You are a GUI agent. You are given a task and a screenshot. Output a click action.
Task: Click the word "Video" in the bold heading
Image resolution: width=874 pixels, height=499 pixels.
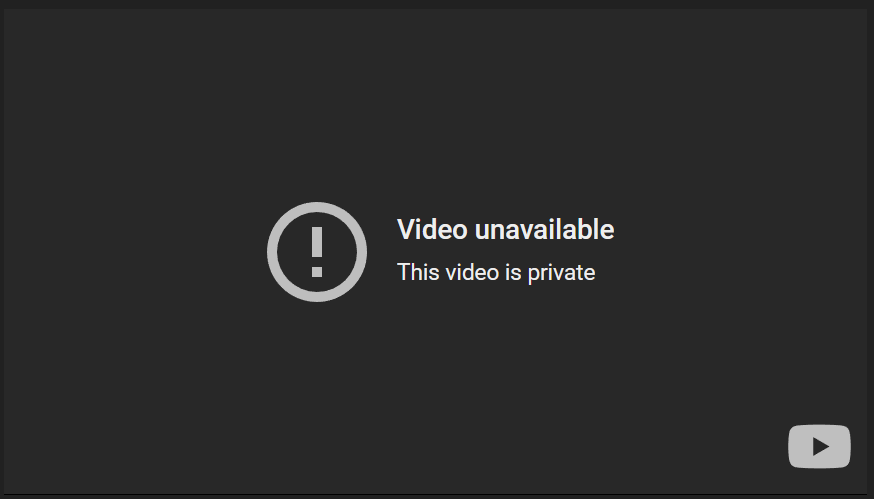tap(432, 230)
